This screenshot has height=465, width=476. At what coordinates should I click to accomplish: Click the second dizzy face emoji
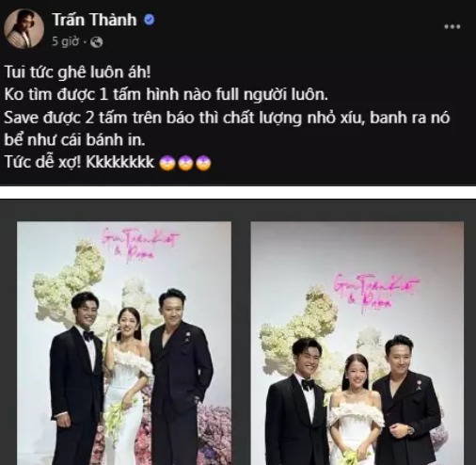(185, 163)
